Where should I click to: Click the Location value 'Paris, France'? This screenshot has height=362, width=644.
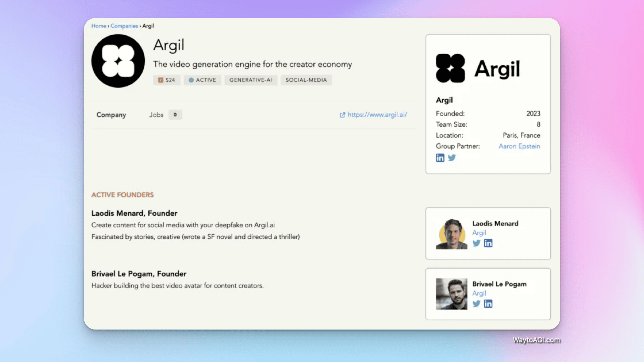tap(522, 135)
